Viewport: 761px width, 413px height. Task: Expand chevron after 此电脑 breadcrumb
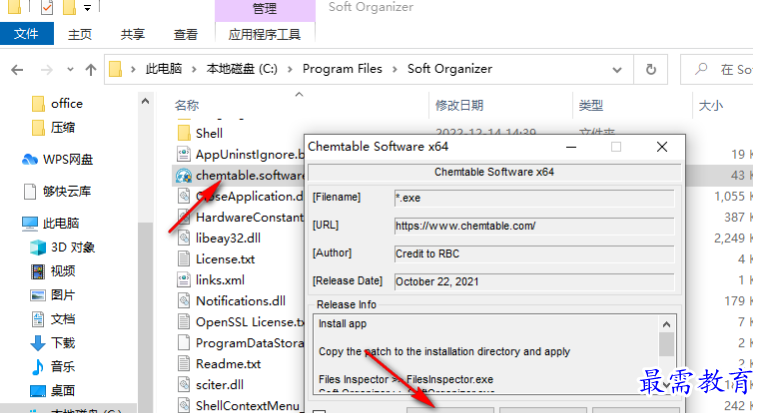pos(194,69)
